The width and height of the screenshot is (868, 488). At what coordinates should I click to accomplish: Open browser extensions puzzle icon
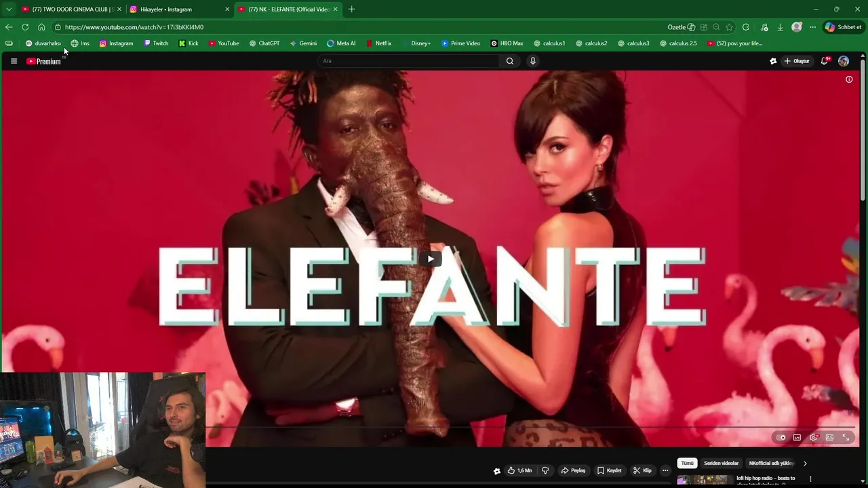click(x=746, y=27)
